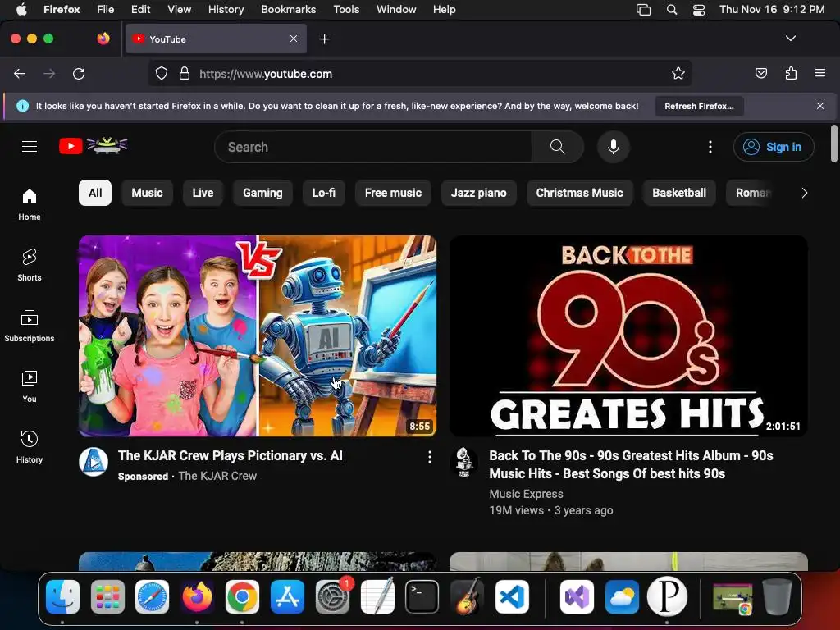This screenshot has height=630, width=840.
Task: Open History in sidebar
Action: coord(30,447)
